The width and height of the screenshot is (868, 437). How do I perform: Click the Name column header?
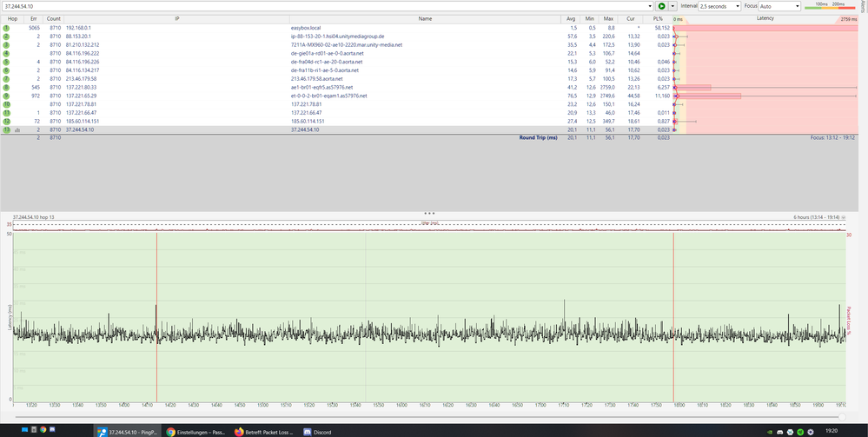coord(424,18)
